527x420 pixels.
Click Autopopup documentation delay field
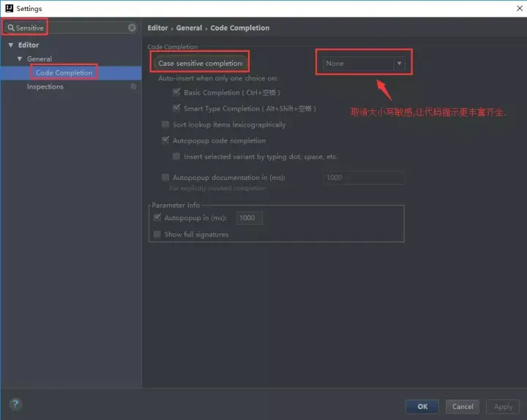click(364, 177)
